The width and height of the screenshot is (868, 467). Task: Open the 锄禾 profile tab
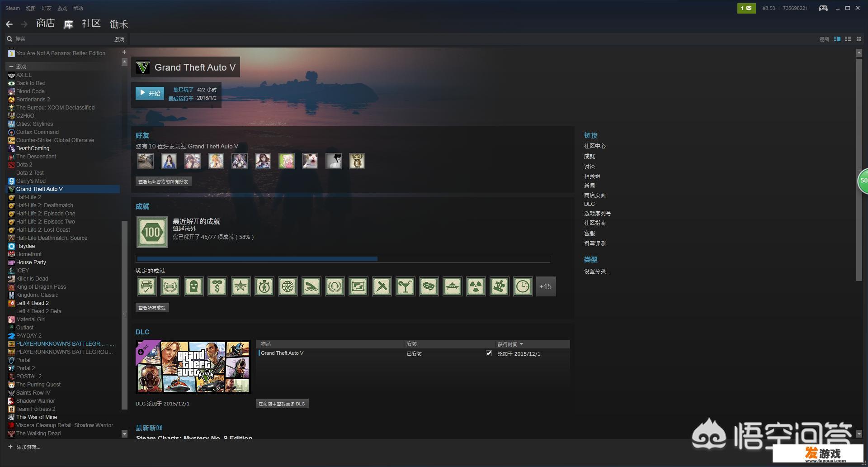(x=119, y=24)
